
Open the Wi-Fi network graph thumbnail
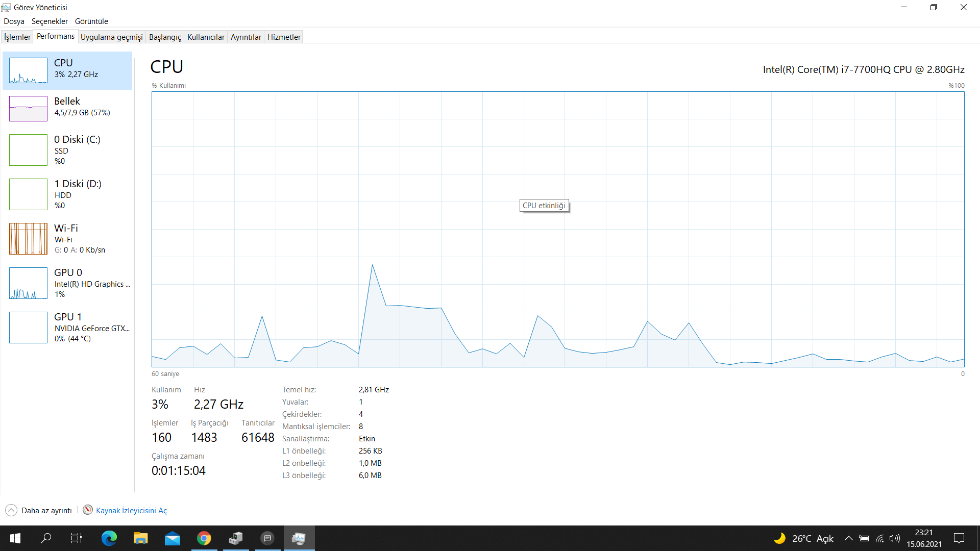pyautogui.click(x=28, y=239)
